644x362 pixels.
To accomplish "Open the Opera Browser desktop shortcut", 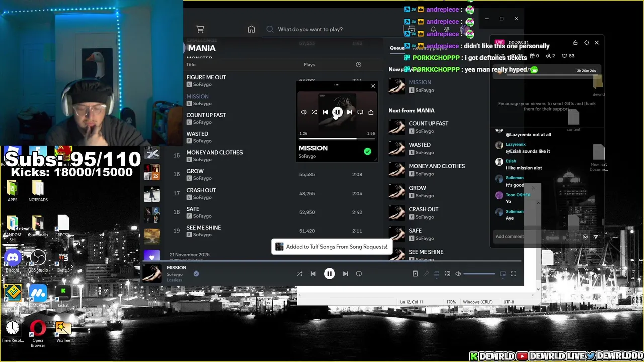I will coord(38,334).
